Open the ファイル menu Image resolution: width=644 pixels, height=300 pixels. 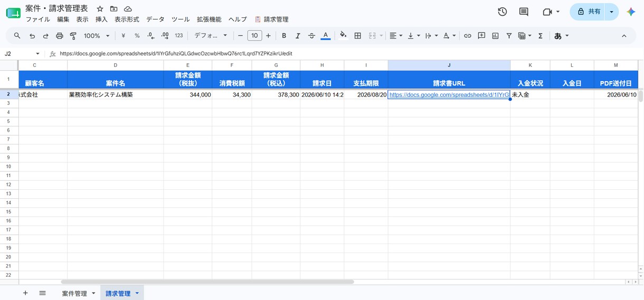[x=38, y=20]
